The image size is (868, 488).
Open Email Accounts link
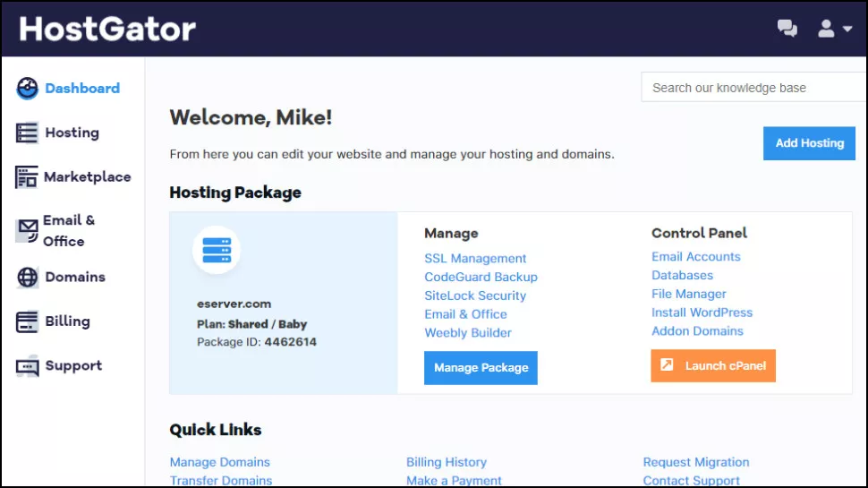pyautogui.click(x=696, y=256)
